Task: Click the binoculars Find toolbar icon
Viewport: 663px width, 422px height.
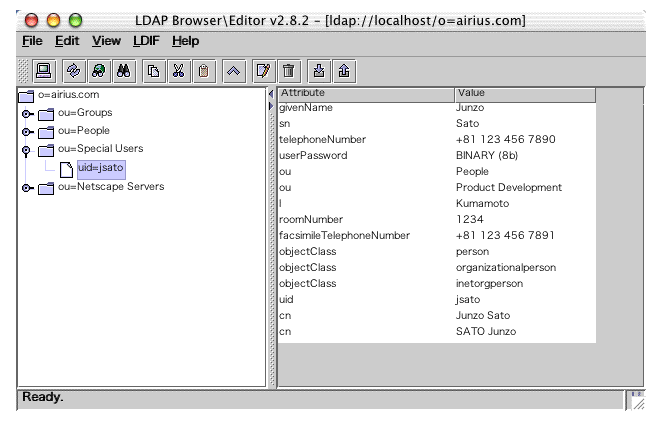Action: [x=123, y=71]
